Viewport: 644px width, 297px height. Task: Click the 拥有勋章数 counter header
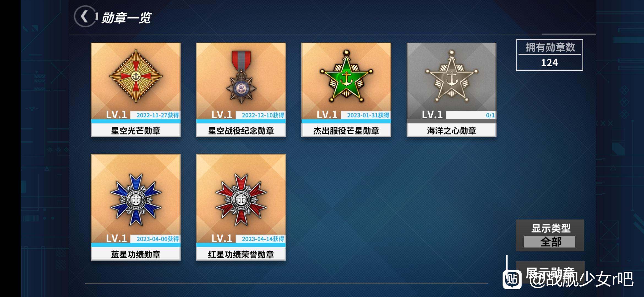550,47
